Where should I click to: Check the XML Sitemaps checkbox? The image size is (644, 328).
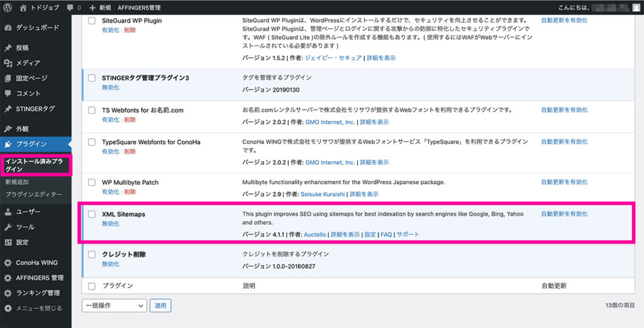coord(92,214)
